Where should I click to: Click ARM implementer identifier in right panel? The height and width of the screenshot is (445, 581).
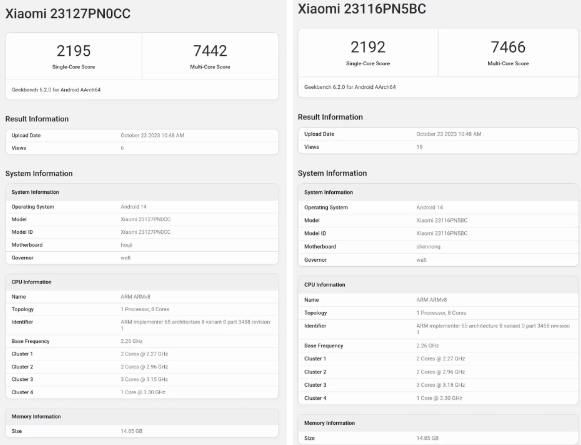(493, 329)
